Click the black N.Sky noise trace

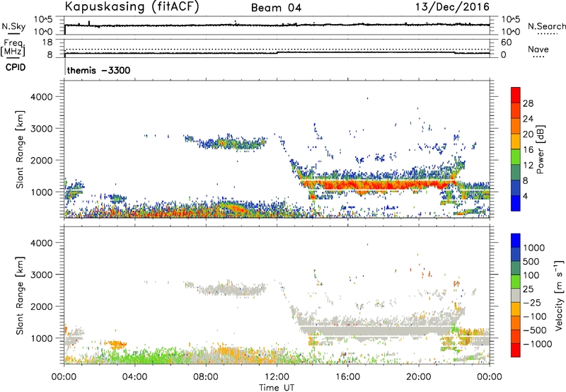pos(277,25)
